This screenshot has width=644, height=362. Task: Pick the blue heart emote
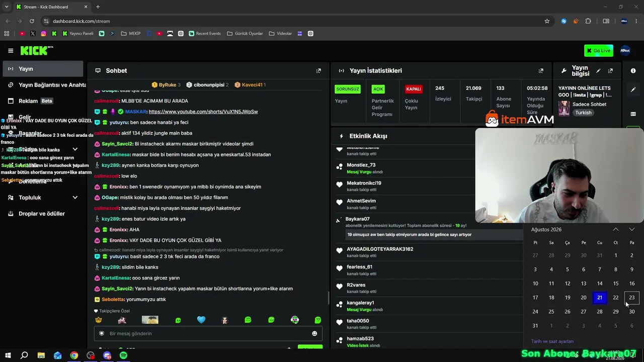(x=201, y=320)
